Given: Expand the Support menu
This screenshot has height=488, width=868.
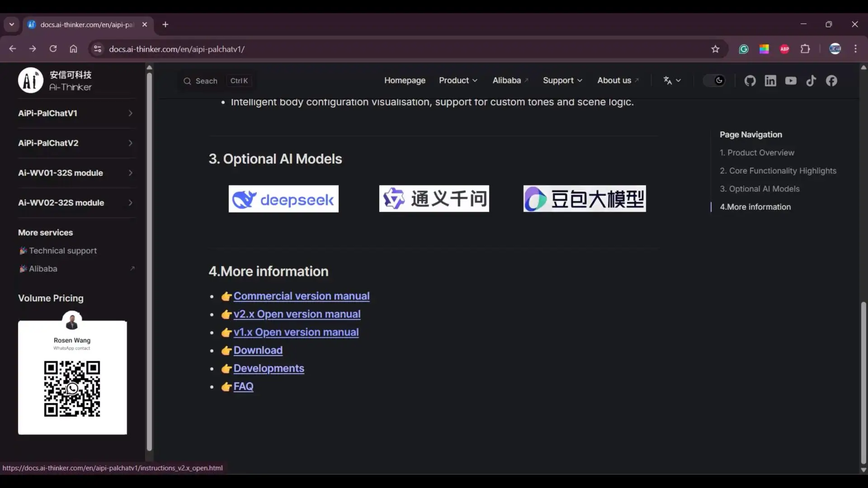Looking at the screenshot, I should [562, 80].
